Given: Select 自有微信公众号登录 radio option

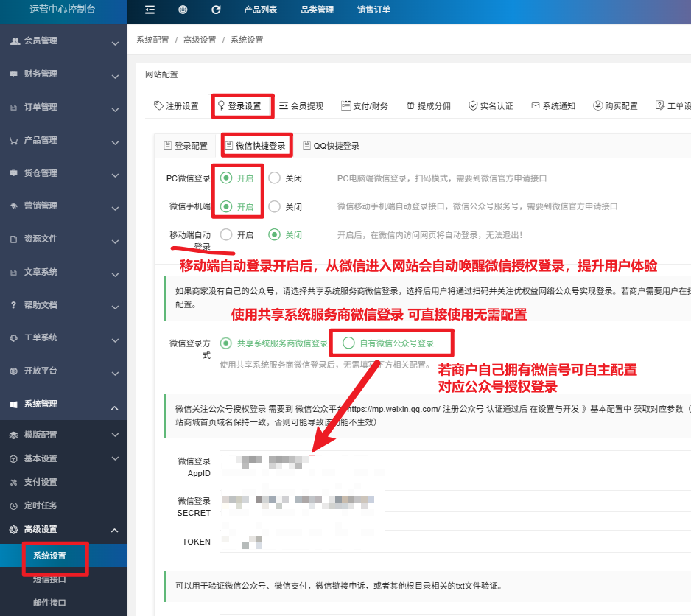Looking at the screenshot, I should [x=349, y=343].
